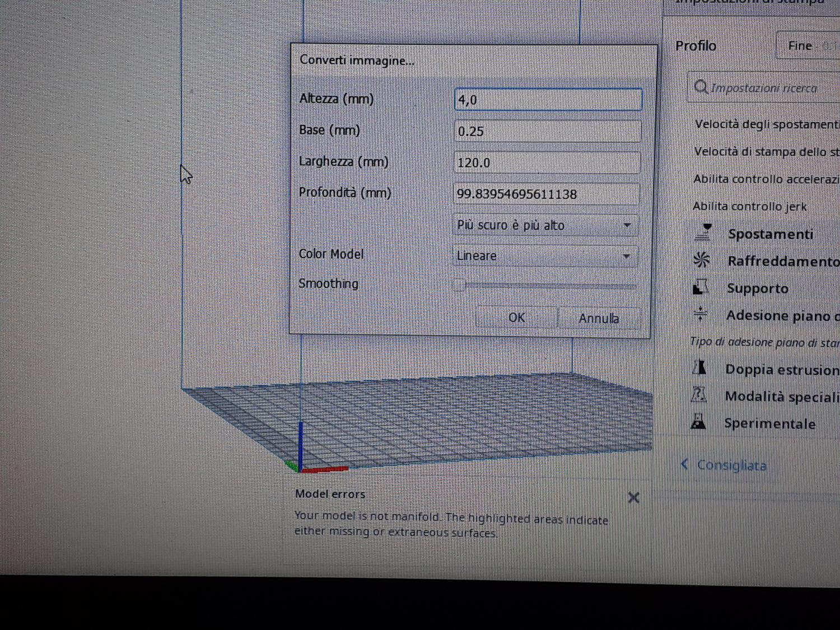The width and height of the screenshot is (840, 630).
Task: Expand the Sperimentale settings category
Action: pyautogui.click(x=769, y=423)
